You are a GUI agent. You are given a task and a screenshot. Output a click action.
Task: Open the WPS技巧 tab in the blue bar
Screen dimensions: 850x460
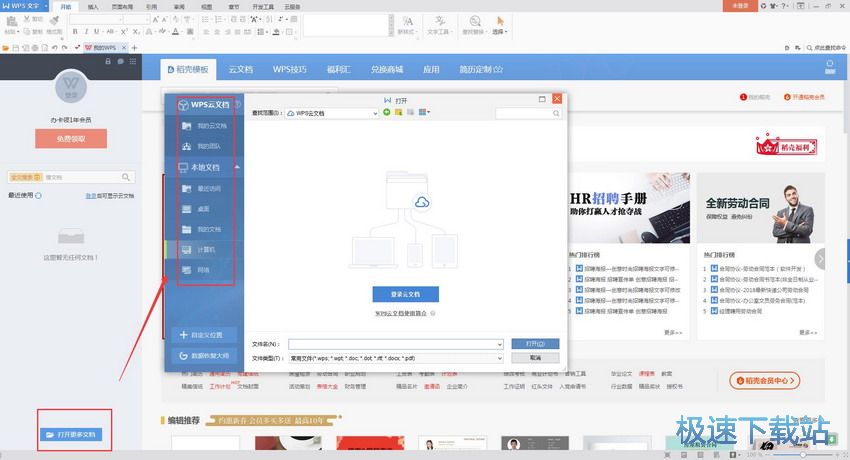tap(289, 69)
